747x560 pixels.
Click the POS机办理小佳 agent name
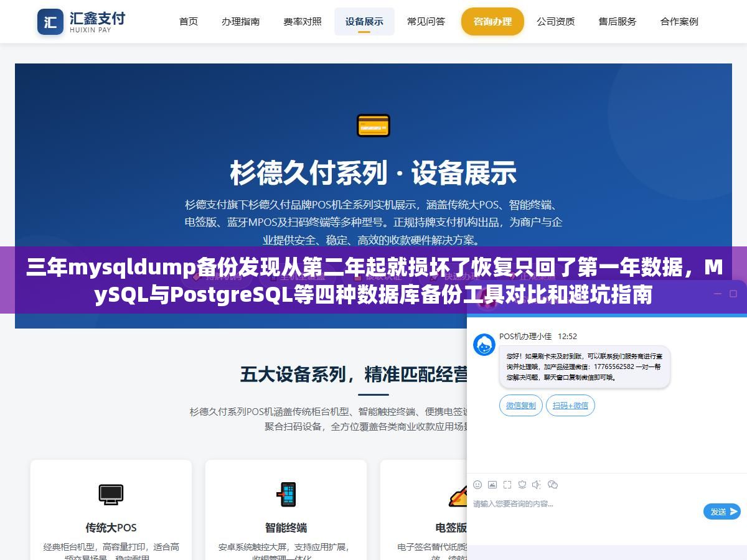pos(525,336)
